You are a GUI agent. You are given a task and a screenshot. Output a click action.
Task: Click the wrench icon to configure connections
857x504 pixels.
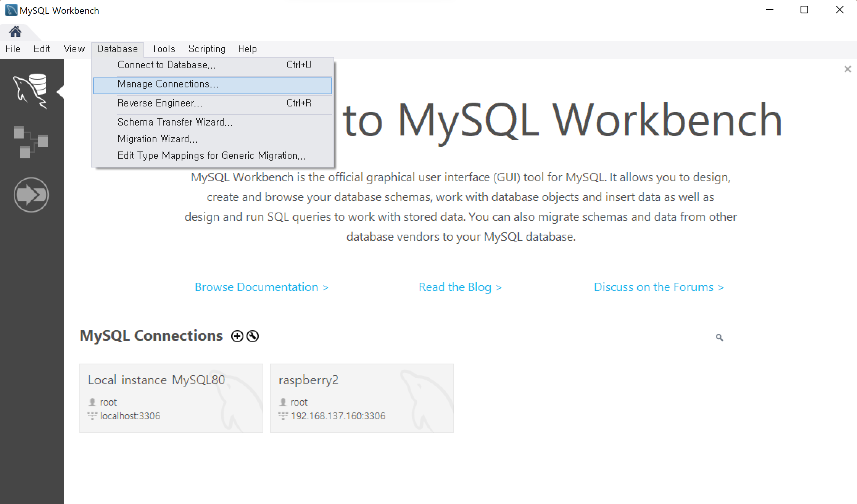[253, 336]
